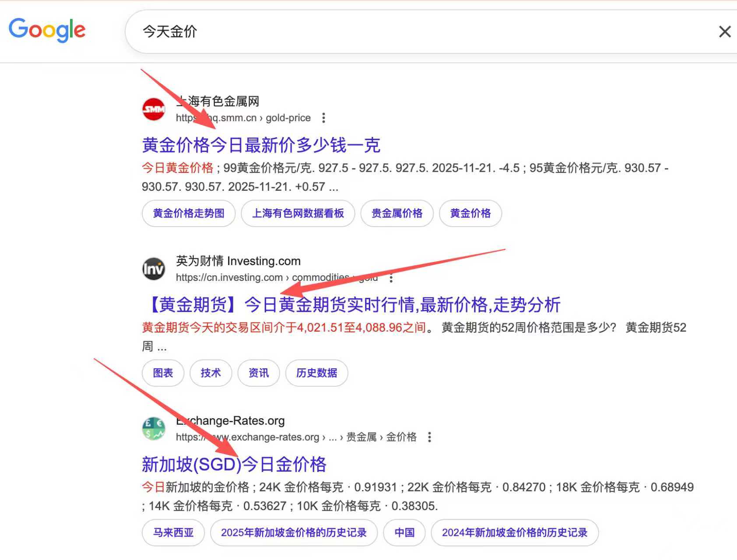Image resolution: width=737 pixels, height=560 pixels.
Task: Click the snippet 黄金期货今天的交易区间介于4,021.51至4,088.96之间
Action: coord(284,328)
